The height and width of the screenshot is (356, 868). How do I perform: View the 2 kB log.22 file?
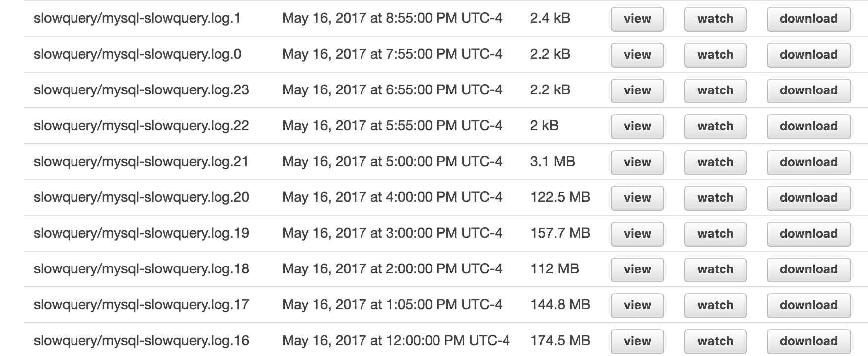click(637, 126)
